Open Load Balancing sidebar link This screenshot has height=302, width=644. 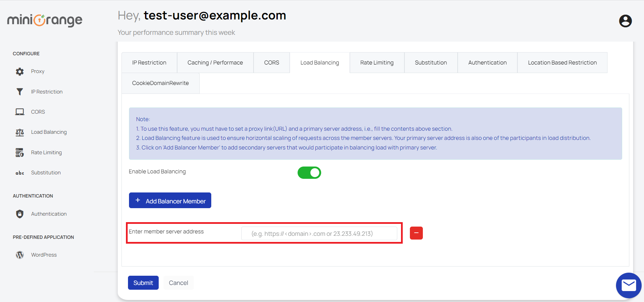49,132
